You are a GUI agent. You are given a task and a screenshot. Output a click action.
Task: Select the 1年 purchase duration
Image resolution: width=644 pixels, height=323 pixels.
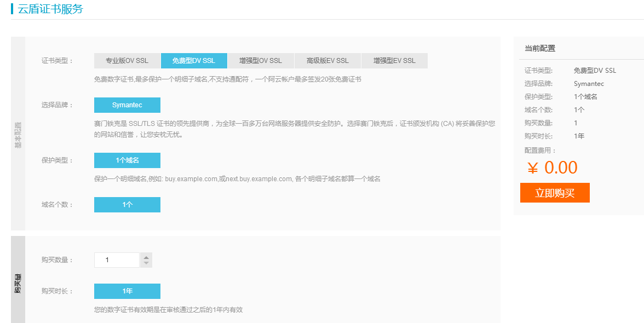pos(127,291)
